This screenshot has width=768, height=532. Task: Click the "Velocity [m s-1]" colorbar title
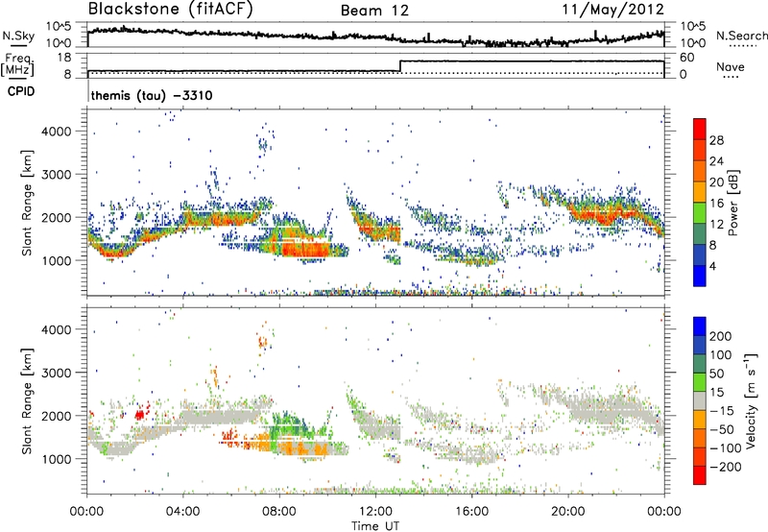coord(751,400)
